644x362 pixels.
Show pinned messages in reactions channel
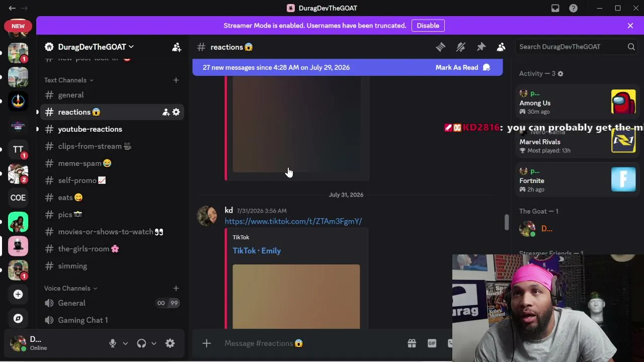point(481,47)
